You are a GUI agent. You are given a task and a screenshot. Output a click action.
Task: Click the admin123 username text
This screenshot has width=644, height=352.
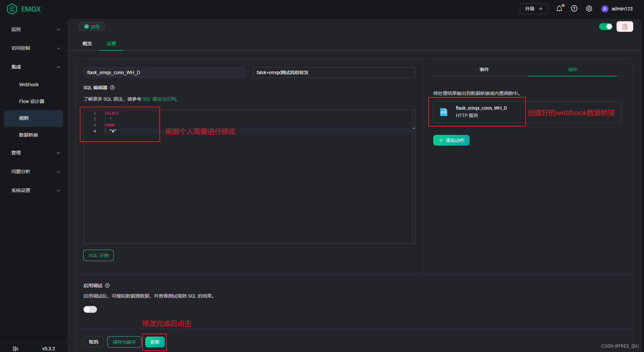coord(622,9)
